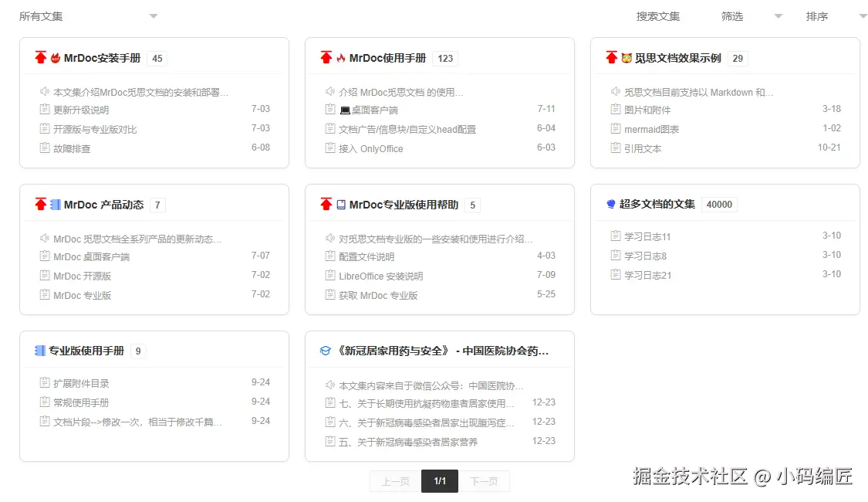Screen dimensions: 868x502
Task: Click speaker icon next to 介绍 MrDoc觅思文档
Action: [x=330, y=91]
